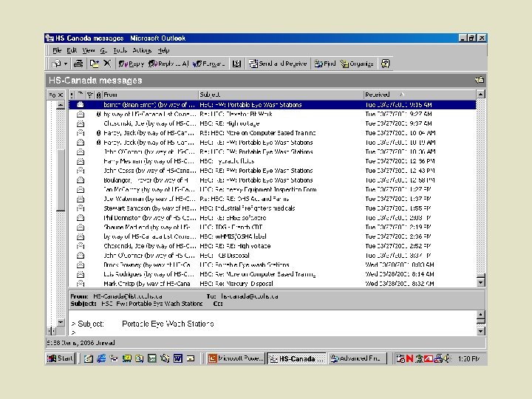Click the Print toolbar icon

click(78, 64)
